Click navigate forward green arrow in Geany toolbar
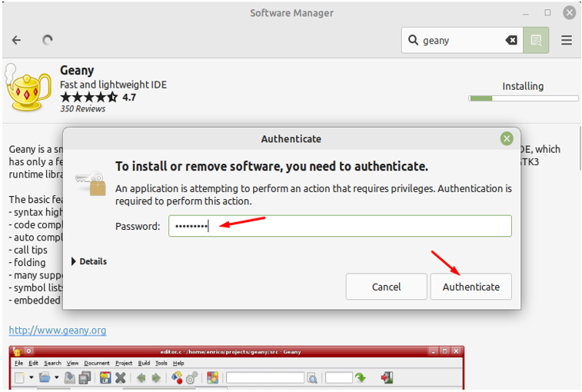Image resolution: width=582 pixels, height=392 pixels. point(156,378)
